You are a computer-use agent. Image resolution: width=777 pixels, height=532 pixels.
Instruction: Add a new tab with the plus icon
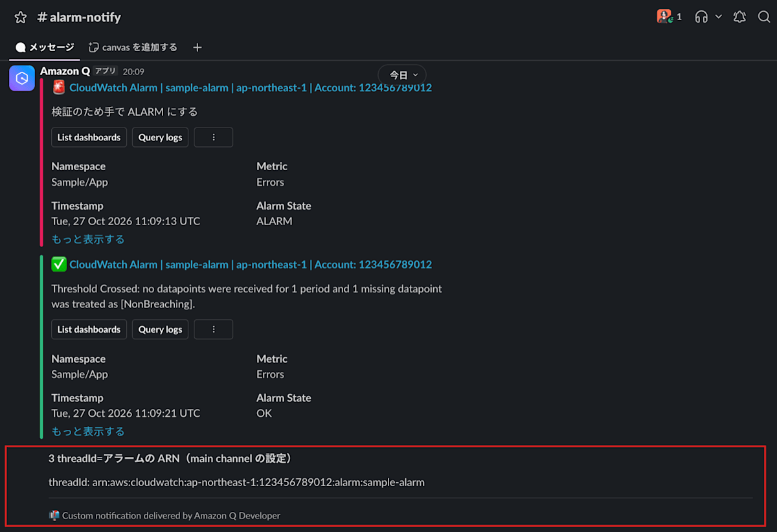(197, 47)
